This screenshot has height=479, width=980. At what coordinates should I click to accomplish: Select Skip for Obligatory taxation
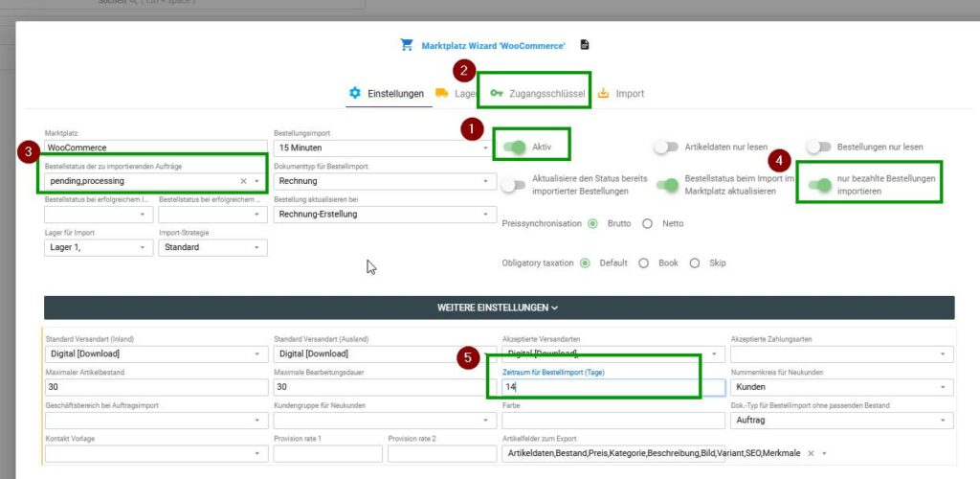(x=695, y=263)
